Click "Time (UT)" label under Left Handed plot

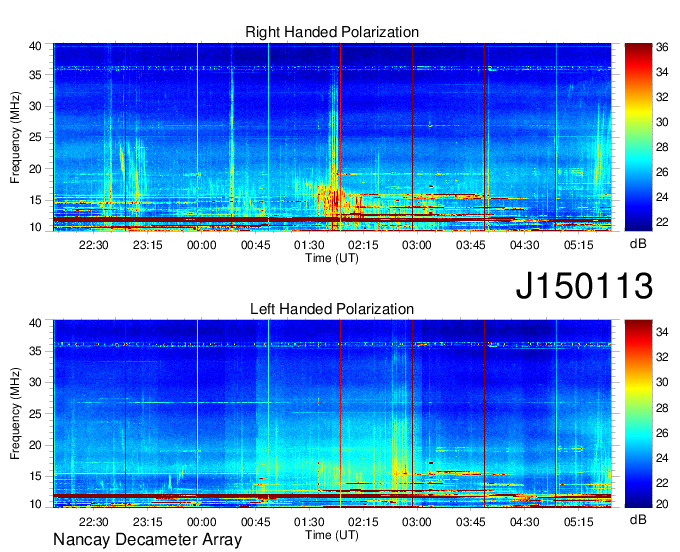tap(332, 535)
